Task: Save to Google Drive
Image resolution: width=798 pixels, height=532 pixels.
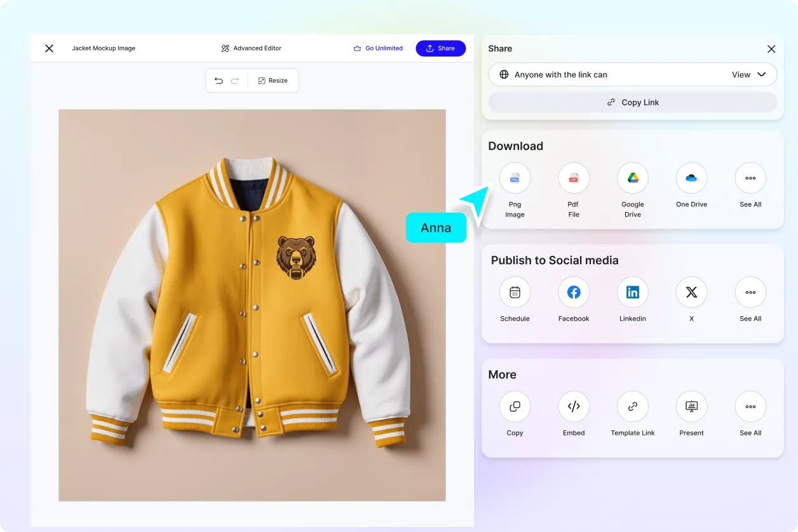Action: click(x=632, y=178)
